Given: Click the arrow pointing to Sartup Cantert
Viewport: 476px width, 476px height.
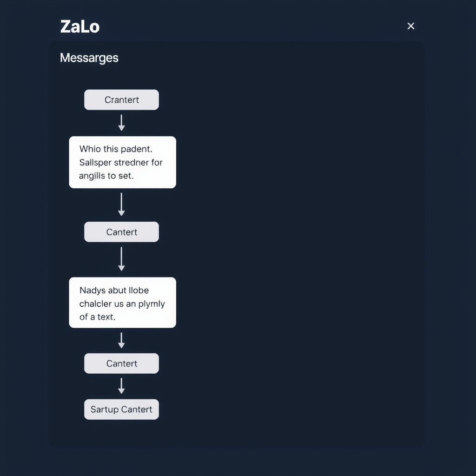Looking at the screenshot, I should [x=121, y=386].
